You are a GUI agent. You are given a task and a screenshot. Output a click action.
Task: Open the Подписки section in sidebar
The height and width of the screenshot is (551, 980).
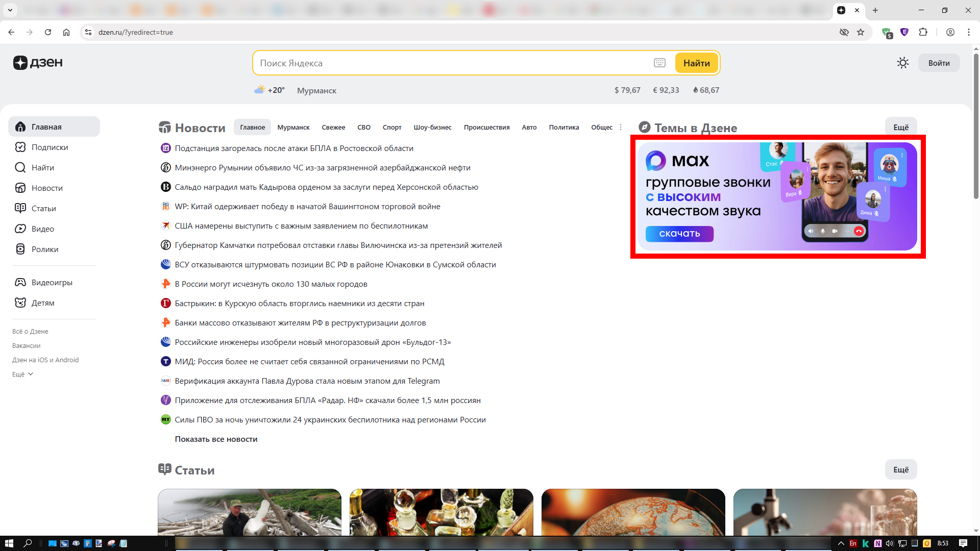click(20, 147)
